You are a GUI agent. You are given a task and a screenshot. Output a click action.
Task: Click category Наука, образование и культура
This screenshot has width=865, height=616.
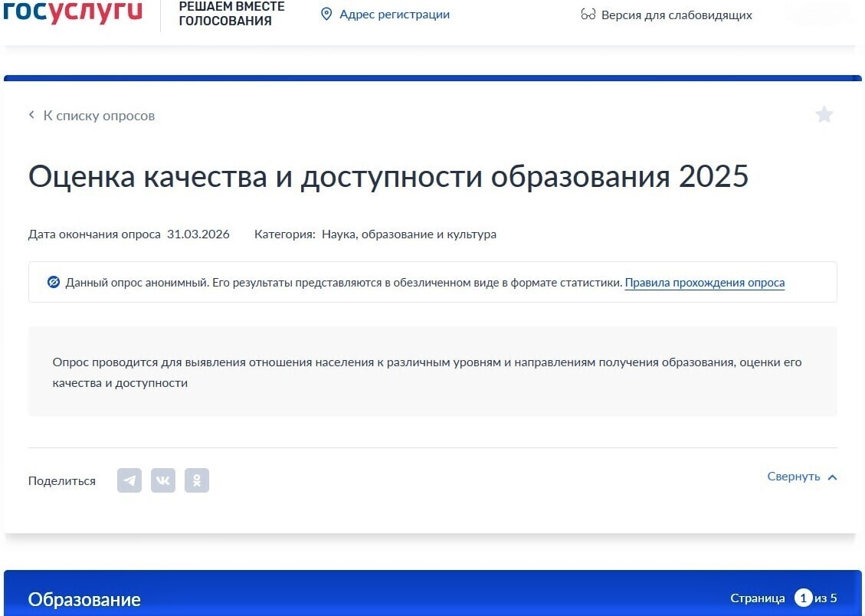tap(408, 234)
